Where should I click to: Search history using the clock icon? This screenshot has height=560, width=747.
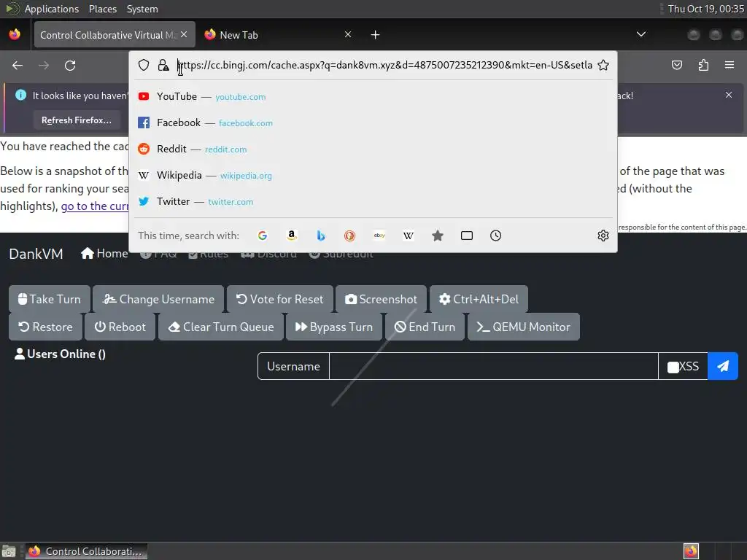click(x=495, y=236)
